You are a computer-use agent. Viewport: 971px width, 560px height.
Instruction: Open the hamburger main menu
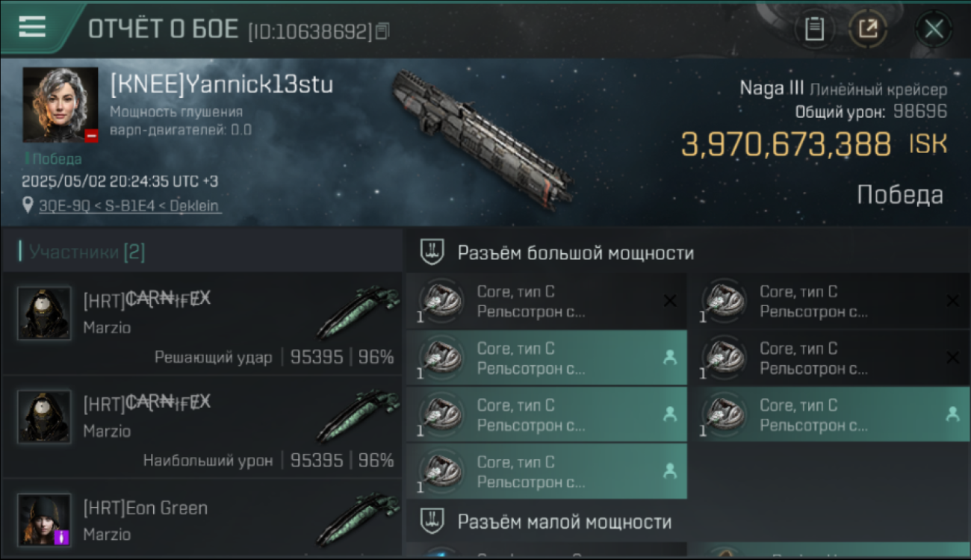pyautogui.click(x=32, y=28)
